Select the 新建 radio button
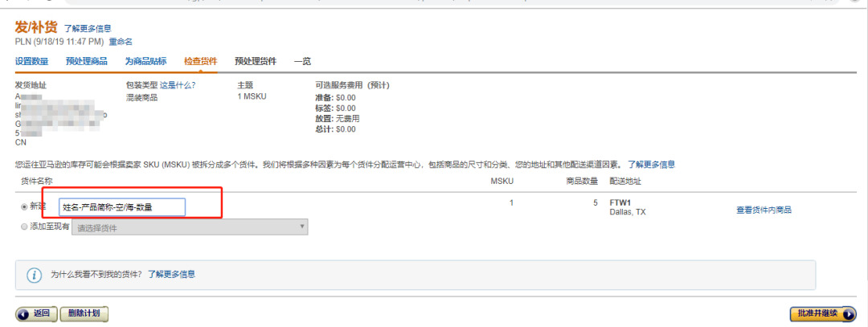 (x=23, y=206)
